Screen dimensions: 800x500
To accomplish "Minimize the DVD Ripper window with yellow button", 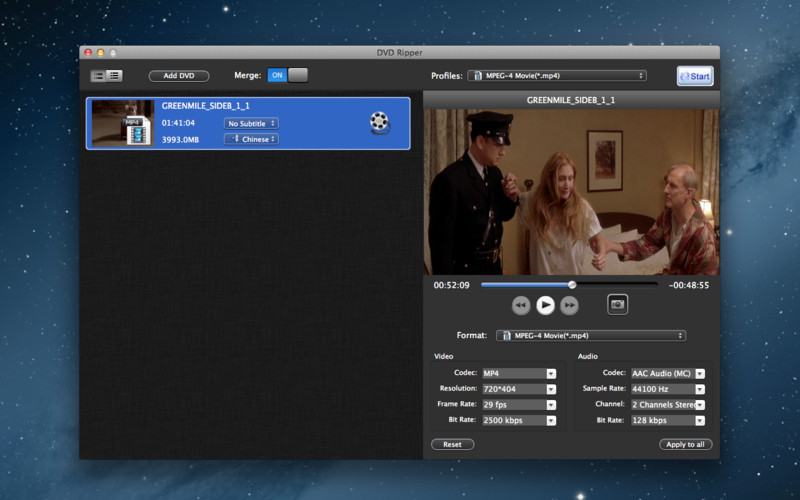I will point(101,53).
